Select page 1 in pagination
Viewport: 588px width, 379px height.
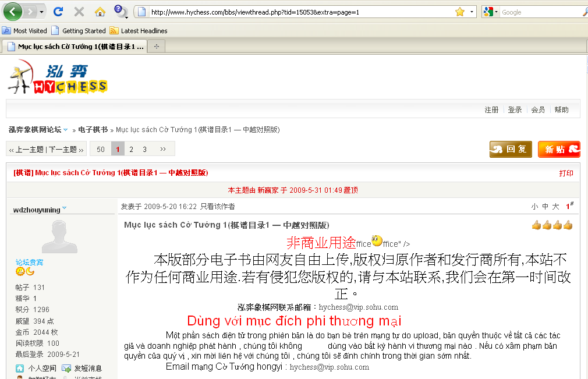(x=118, y=149)
